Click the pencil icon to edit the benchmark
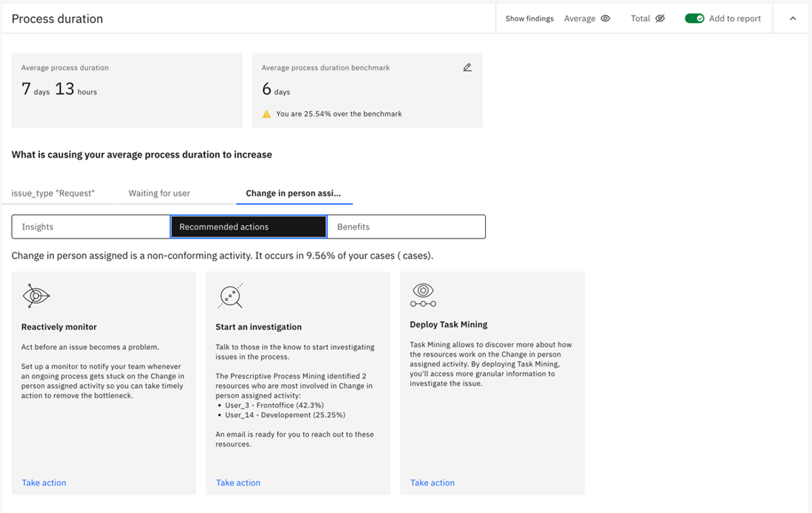 (x=467, y=67)
